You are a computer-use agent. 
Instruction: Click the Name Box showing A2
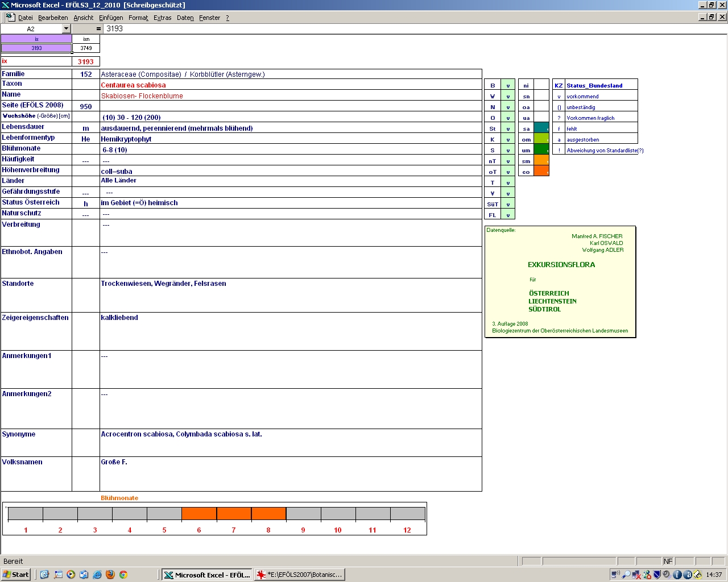click(x=31, y=28)
